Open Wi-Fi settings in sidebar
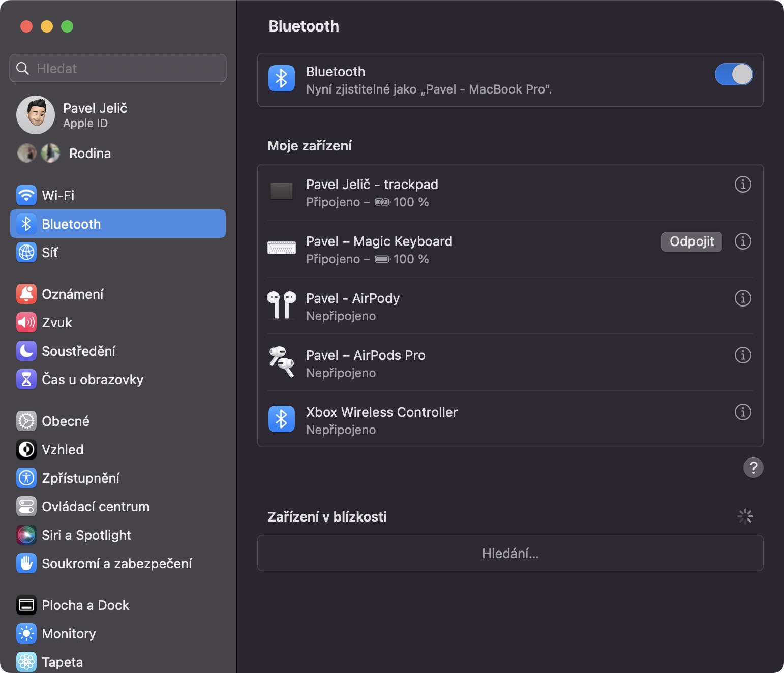This screenshot has height=673, width=784. [x=58, y=195]
